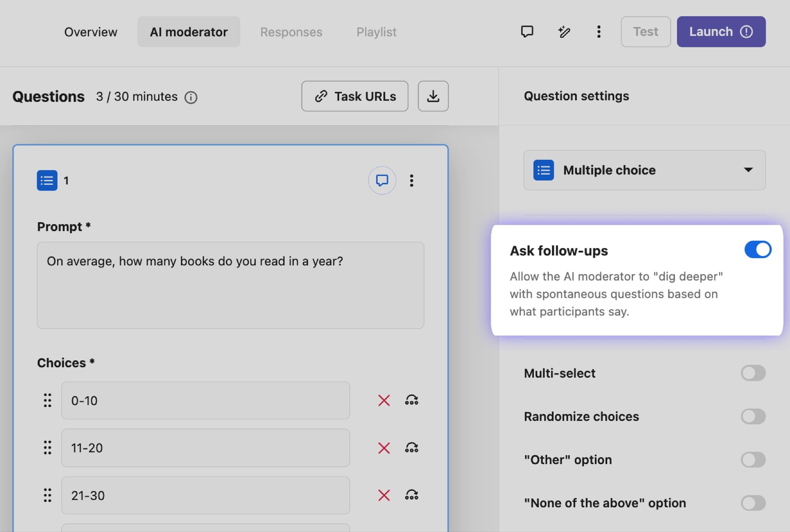Click the Launch button

721,32
